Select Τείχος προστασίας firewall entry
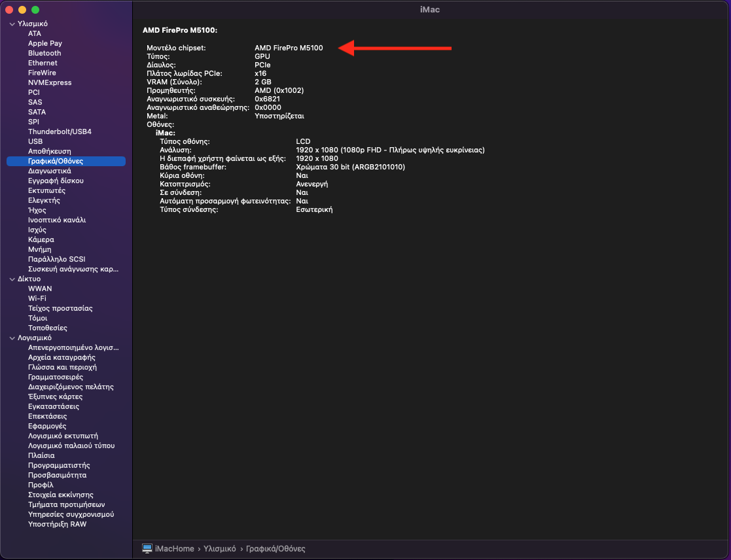The height and width of the screenshot is (560, 731). pyautogui.click(x=60, y=308)
